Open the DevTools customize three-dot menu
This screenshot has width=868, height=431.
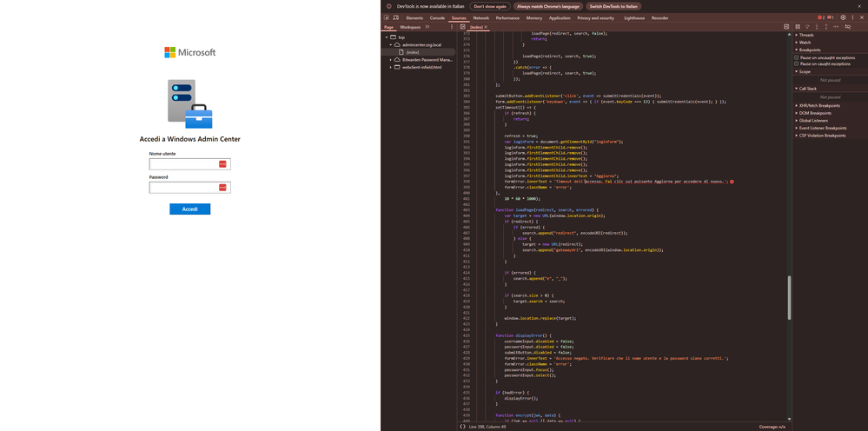pos(852,17)
